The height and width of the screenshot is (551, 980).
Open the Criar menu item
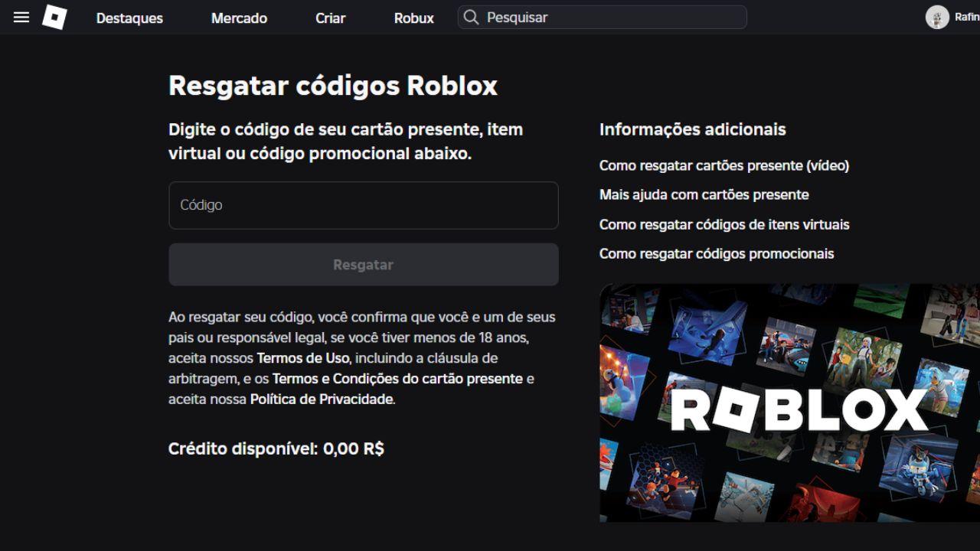(x=331, y=18)
